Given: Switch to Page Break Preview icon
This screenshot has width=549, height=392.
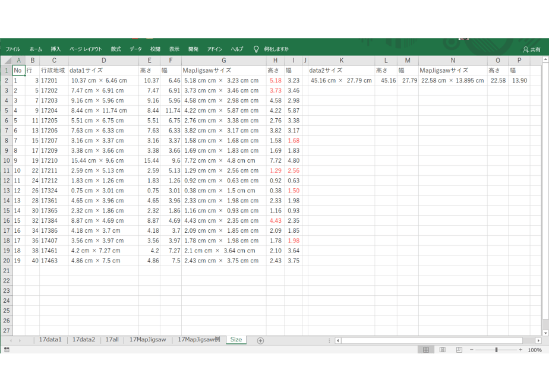Looking at the screenshot, I should pos(459,350).
